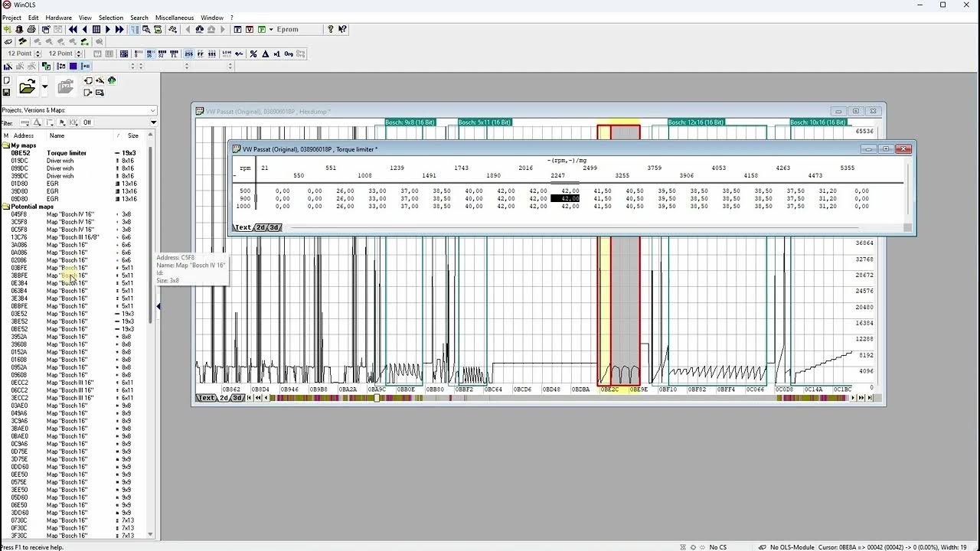The image size is (980, 551).
Task: Toggle hexadecimal FF number display
Action: coord(201,54)
